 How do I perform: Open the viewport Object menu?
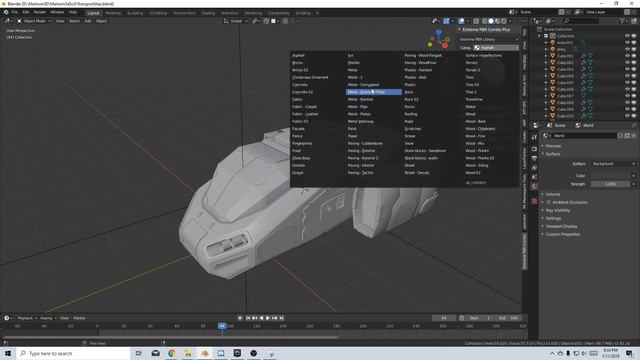tap(101, 21)
